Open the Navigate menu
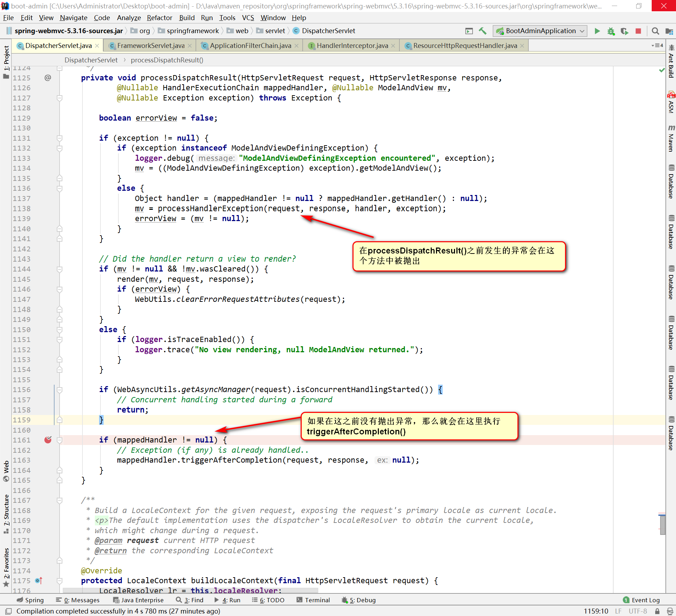676x616 pixels. (x=73, y=18)
